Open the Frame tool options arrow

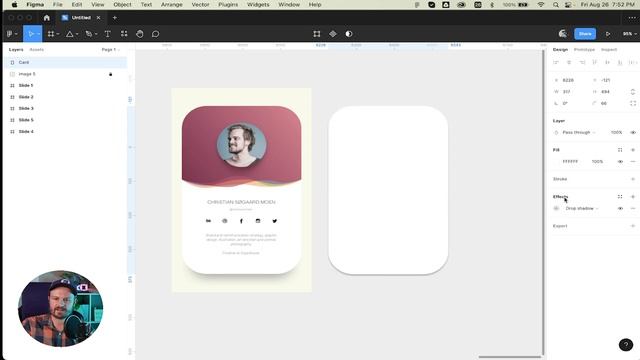(58, 34)
